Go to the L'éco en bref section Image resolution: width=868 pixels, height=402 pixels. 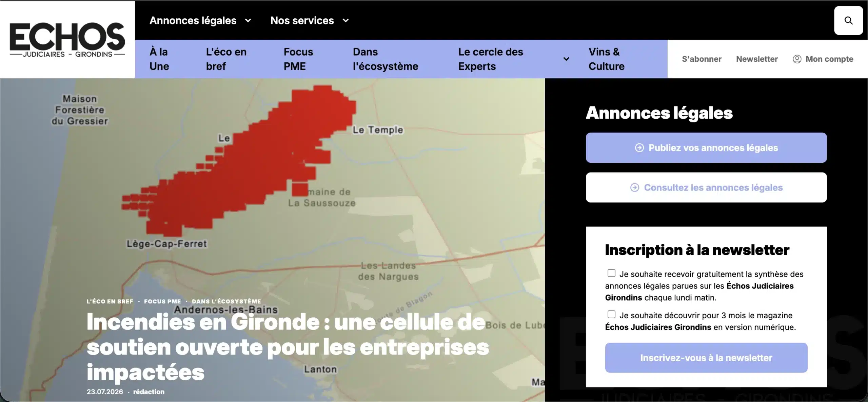click(x=226, y=59)
